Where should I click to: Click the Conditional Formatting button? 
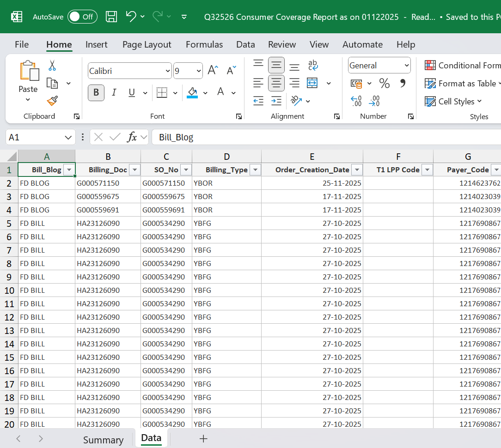(x=462, y=66)
